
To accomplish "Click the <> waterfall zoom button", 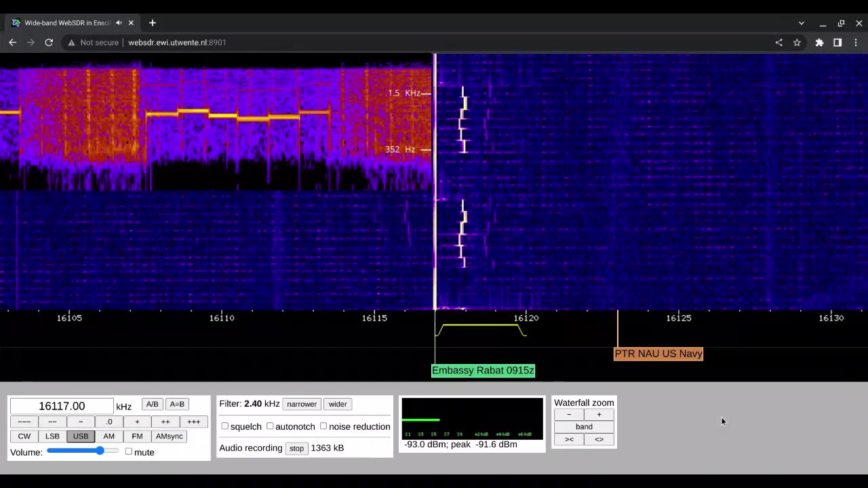I will tap(599, 439).
